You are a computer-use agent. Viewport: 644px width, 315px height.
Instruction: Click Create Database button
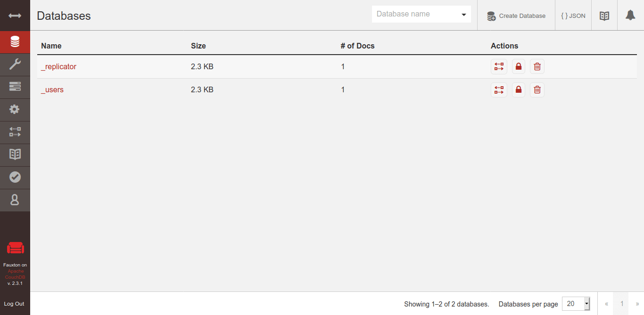[516, 16]
